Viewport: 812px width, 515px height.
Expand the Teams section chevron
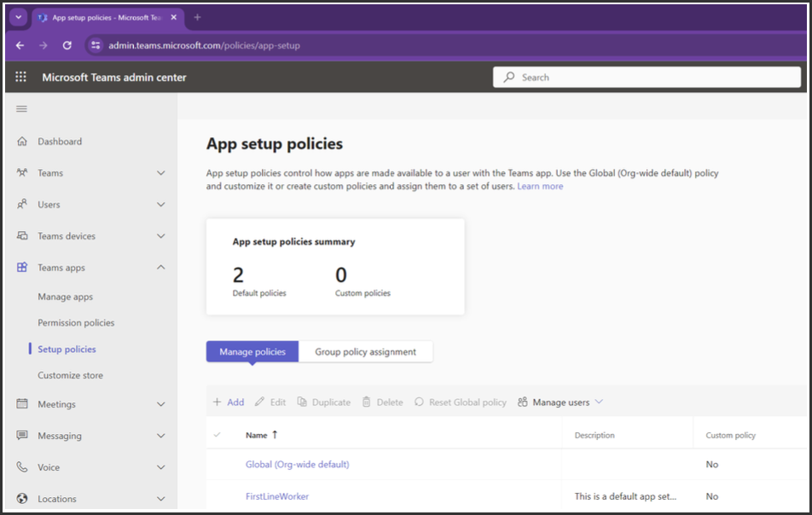tap(161, 173)
